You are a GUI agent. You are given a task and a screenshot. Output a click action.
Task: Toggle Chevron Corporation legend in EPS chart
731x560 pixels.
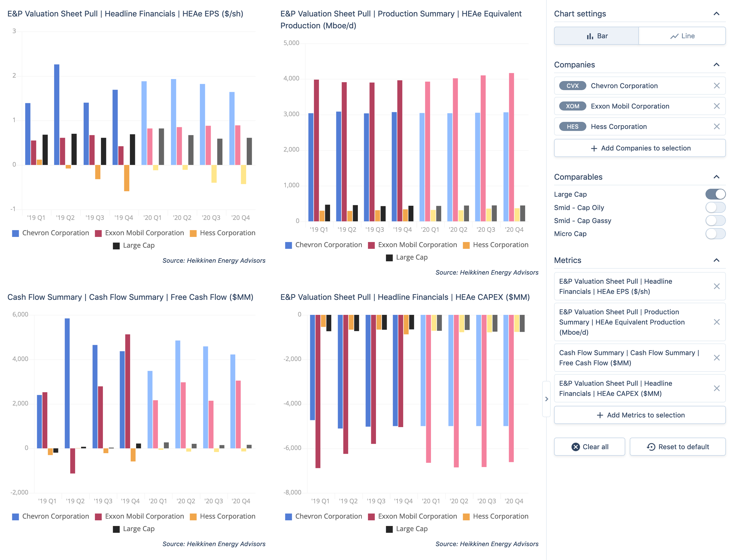[x=50, y=233]
